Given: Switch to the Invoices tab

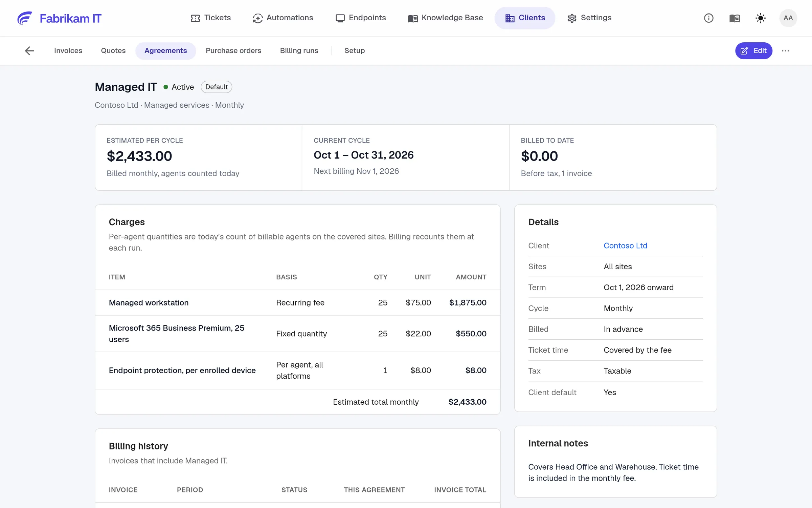Looking at the screenshot, I should click(x=68, y=51).
